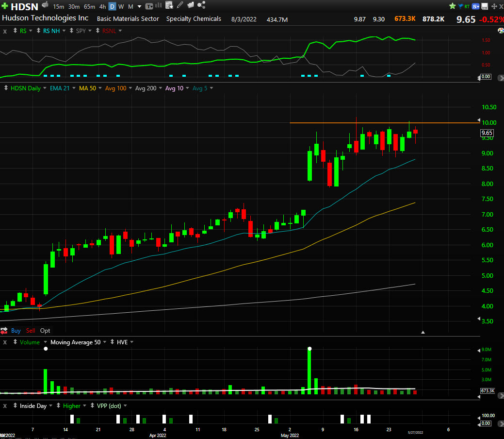
Task: Switch to the 30m time frame
Action: tap(74, 6)
